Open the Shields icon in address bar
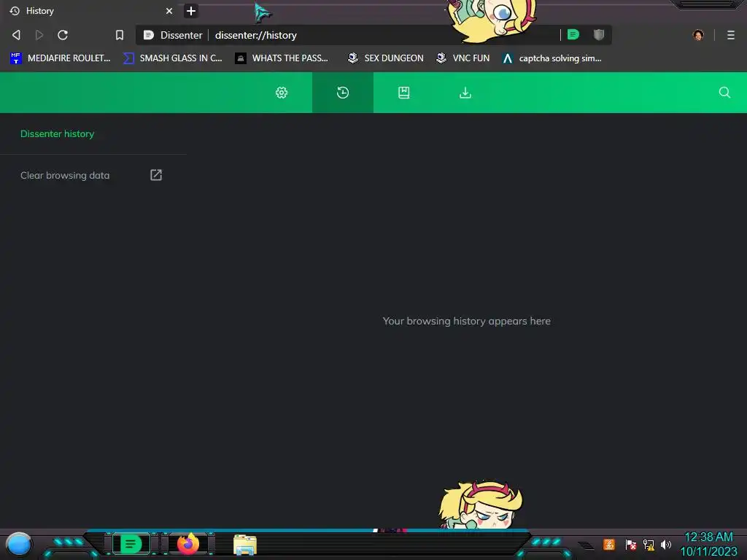The image size is (747, 560). (x=599, y=34)
